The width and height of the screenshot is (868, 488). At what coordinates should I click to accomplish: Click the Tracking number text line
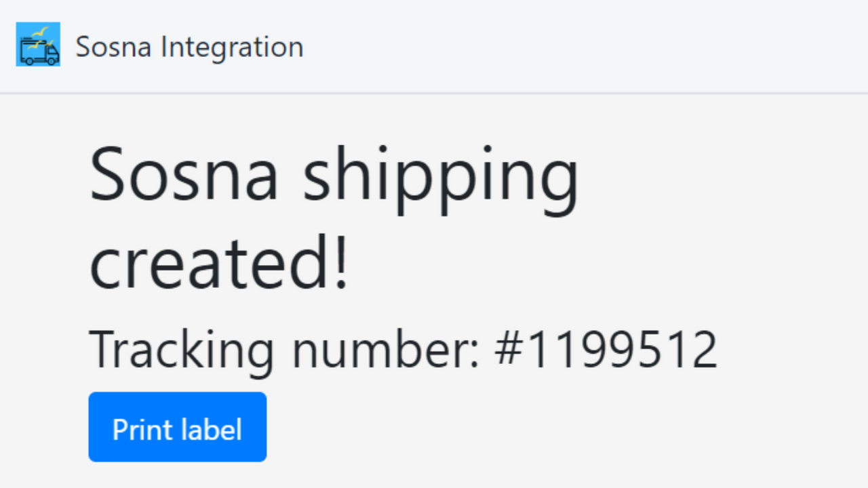[403, 349]
